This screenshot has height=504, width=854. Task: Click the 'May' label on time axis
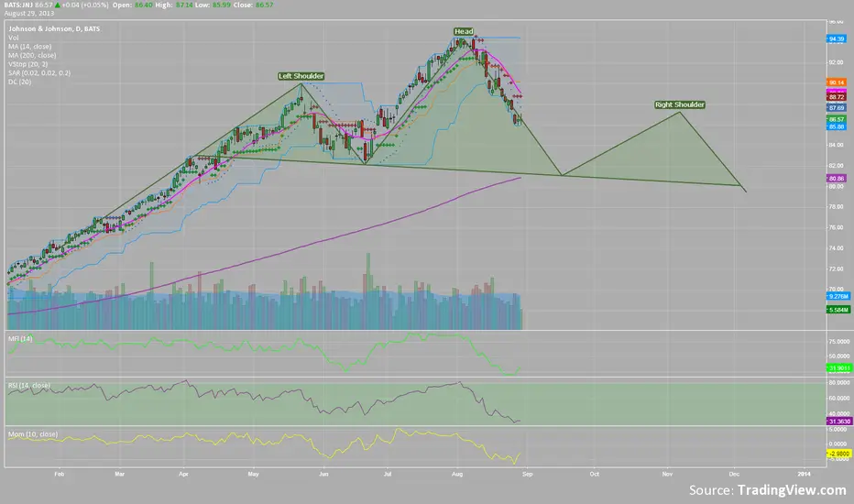tap(253, 474)
